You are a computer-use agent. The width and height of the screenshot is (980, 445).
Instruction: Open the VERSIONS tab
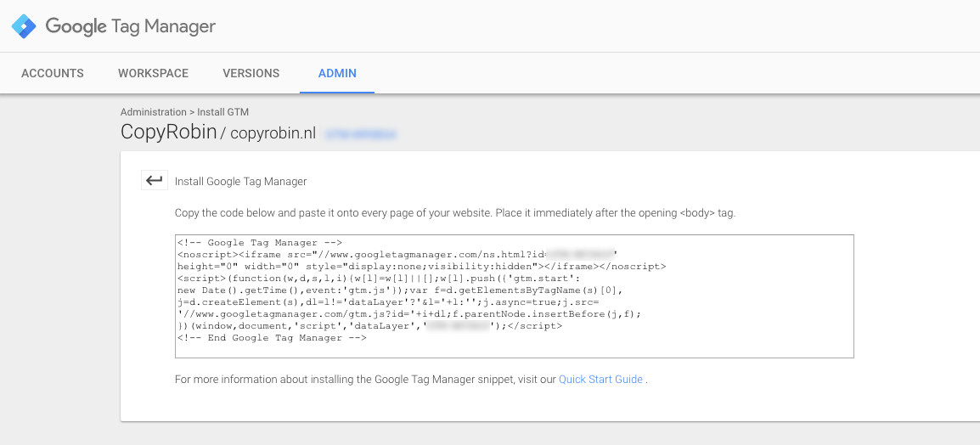coord(251,73)
